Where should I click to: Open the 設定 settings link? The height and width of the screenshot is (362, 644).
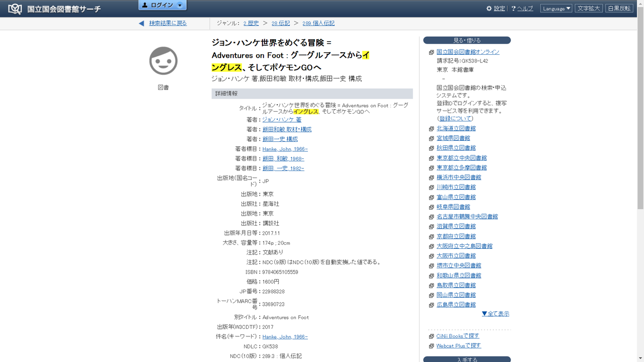click(x=499, y=9)
